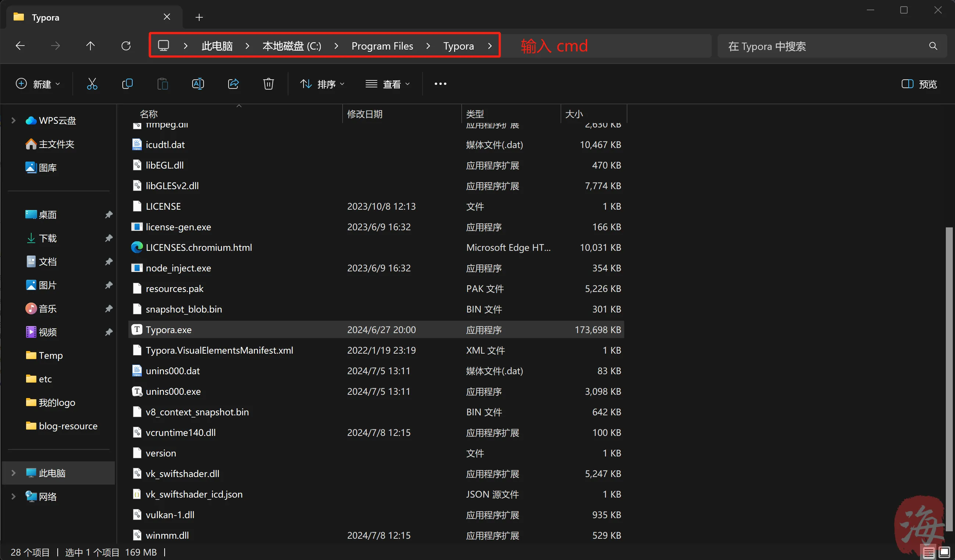Click the Refresh button
Screen dimensions: 955x560
point(126,46)
